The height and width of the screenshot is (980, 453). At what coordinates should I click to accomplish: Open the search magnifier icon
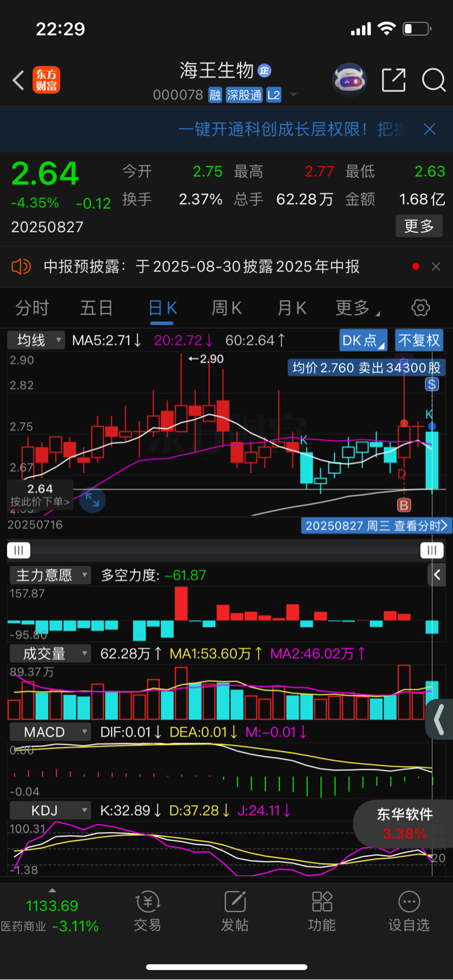click(434, 80)
